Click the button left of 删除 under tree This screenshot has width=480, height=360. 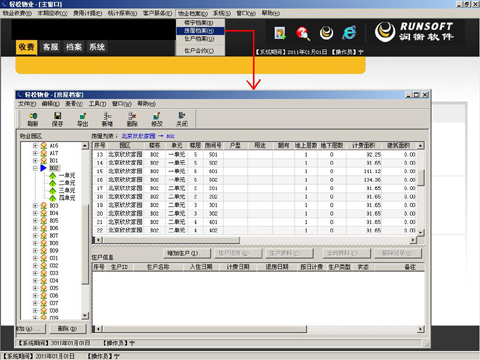click(31, 329)
